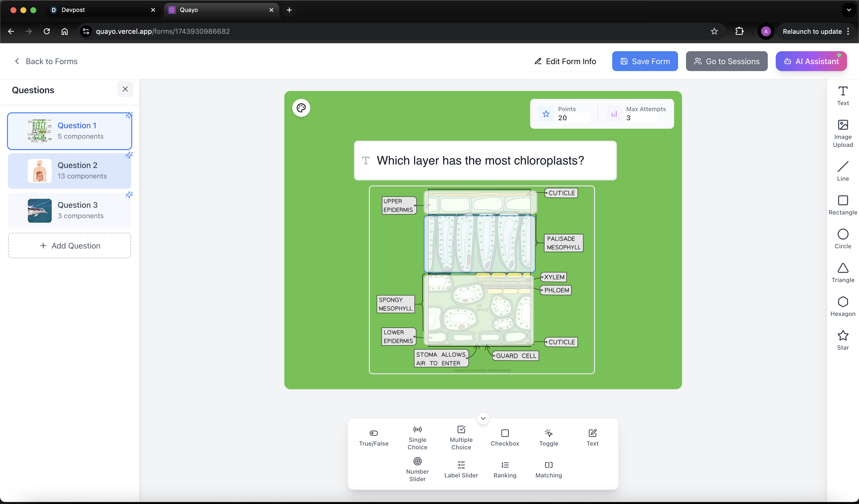This screenshot has height=504, width=859.
Task: Add a Matching component
Action: (548, 469)
